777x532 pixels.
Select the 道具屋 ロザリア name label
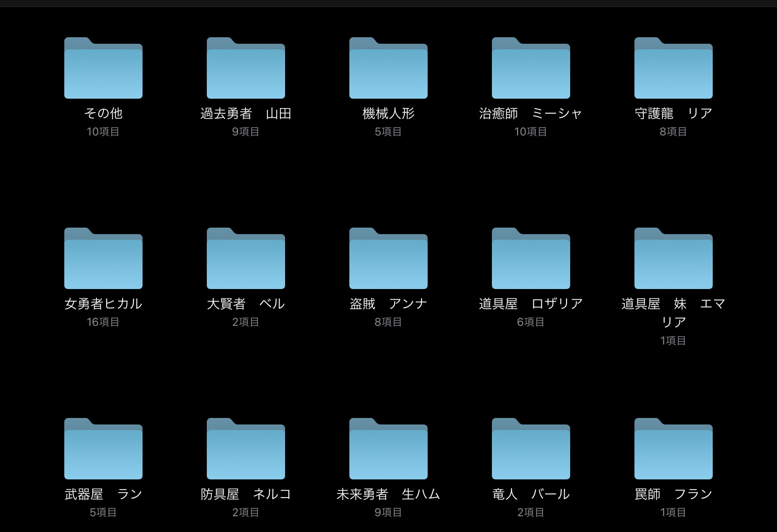(531, 303)
